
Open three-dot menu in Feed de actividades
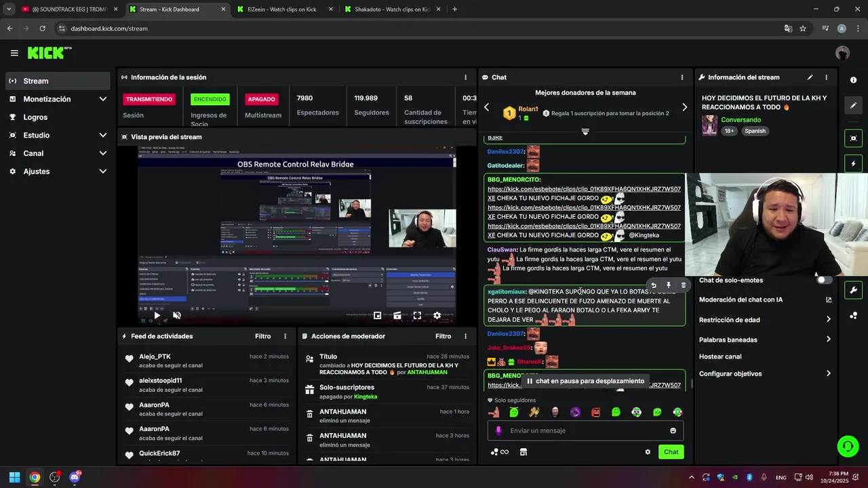coord(285,336)
